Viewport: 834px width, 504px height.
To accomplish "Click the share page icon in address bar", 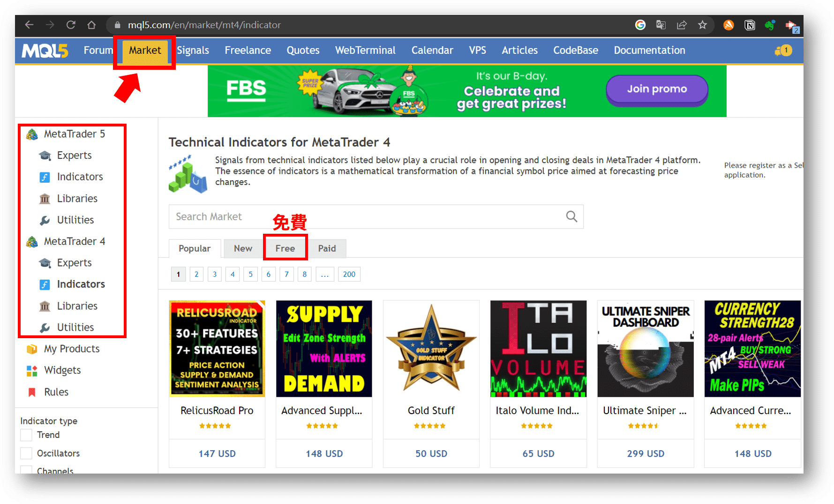I will (x=682, y=25).
